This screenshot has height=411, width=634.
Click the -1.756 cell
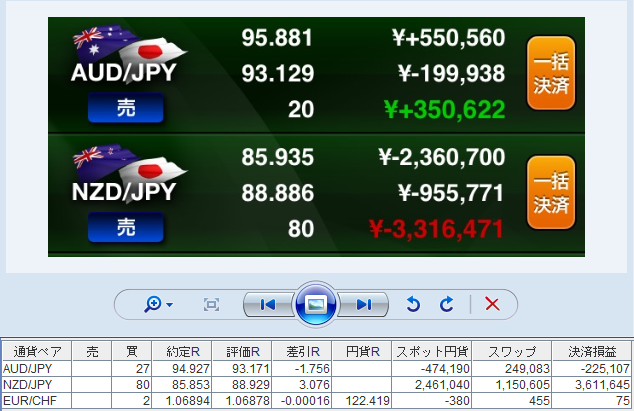pos(302,369)
